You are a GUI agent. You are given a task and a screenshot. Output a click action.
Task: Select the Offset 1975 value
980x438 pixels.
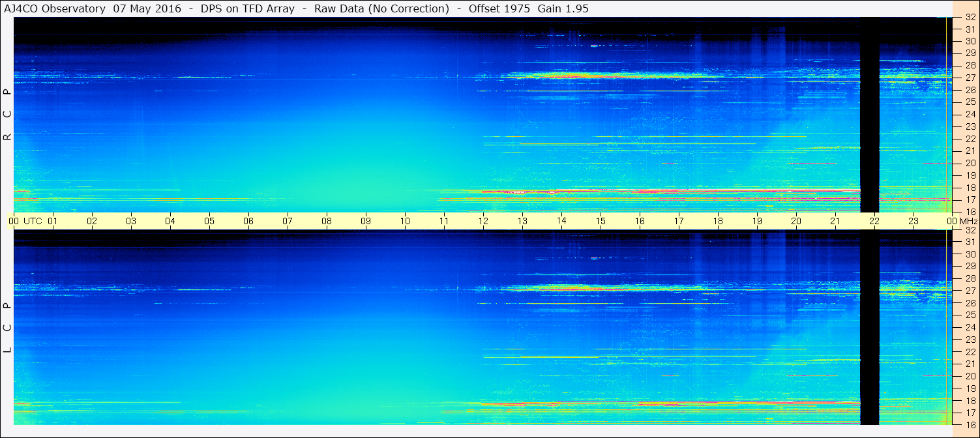tap(498, 9)
